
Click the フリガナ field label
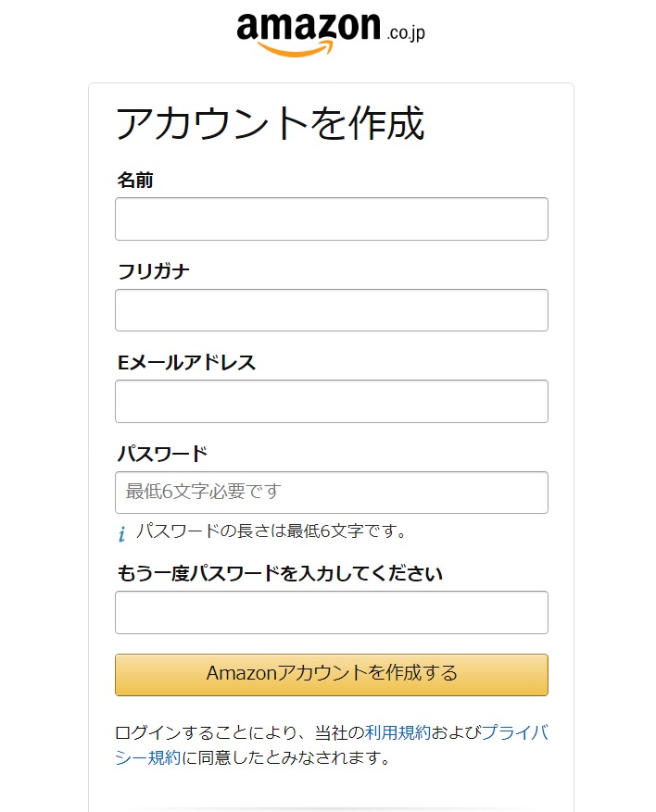(153, 271)
